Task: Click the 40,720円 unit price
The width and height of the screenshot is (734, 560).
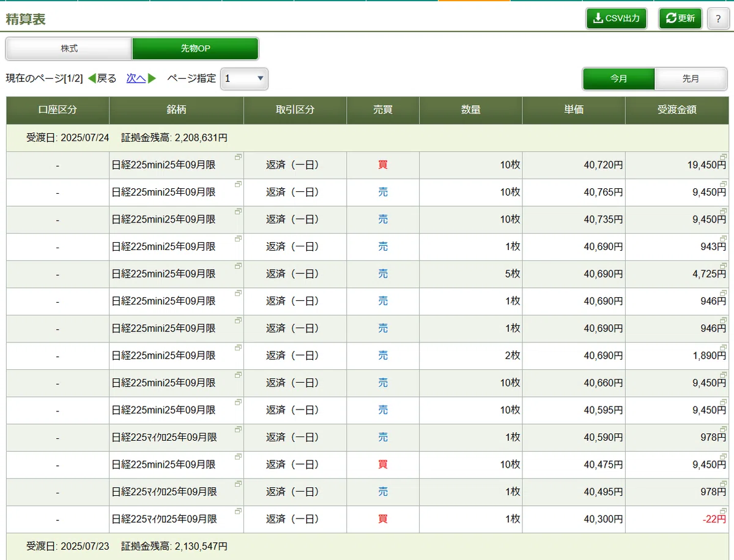Action: pyautogui.click(x=604, y=165)
